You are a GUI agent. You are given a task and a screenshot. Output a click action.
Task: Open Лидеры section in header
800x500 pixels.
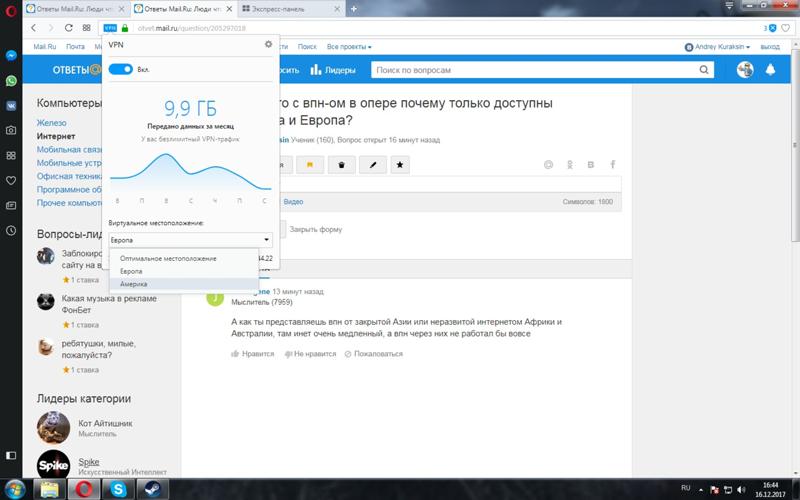[x=333, y=70]
